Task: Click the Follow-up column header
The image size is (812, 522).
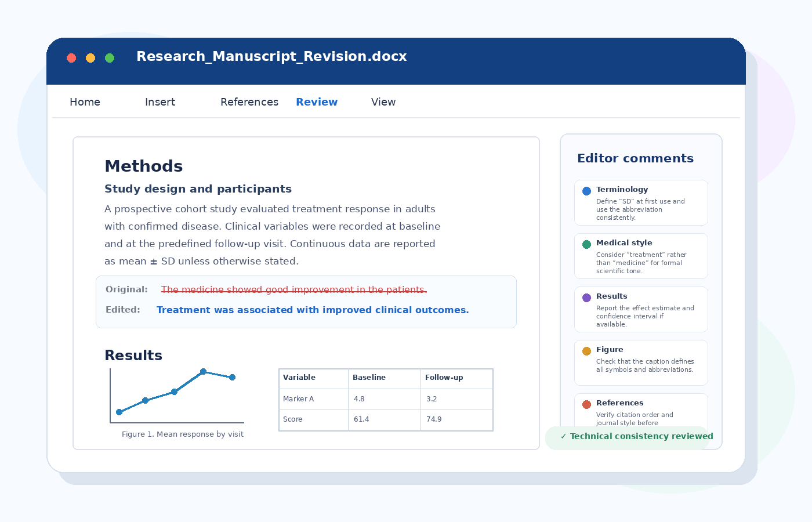Action: 456,378
